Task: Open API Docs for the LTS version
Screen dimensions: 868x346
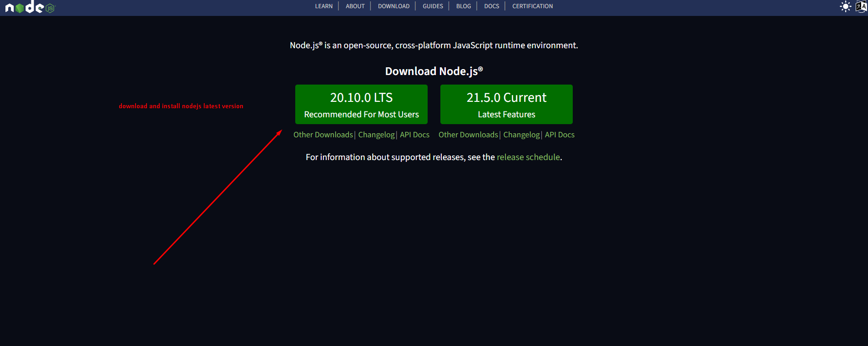Action: point(414,135)
